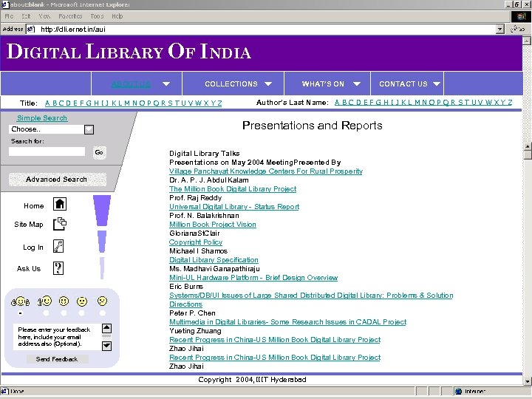532x399 pixels.
Task: Click the page icon in the address bar
Action: (x=31, y=29)
